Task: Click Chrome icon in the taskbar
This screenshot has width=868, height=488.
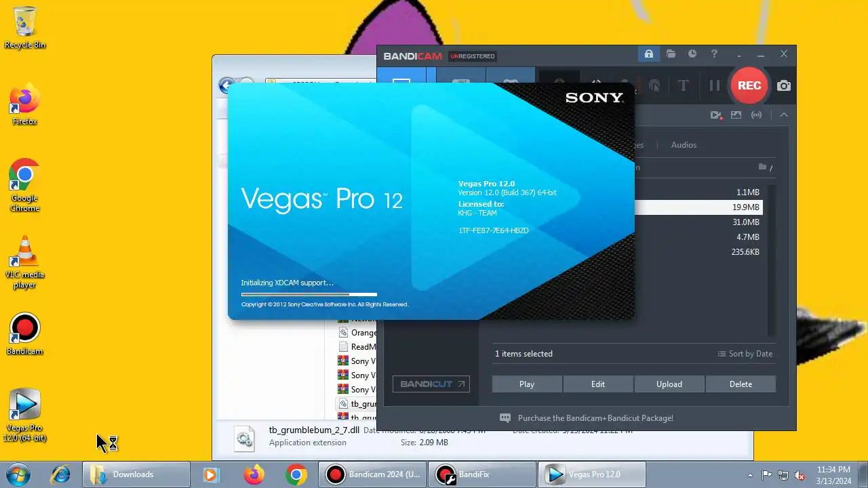Action: click(296, 474)
